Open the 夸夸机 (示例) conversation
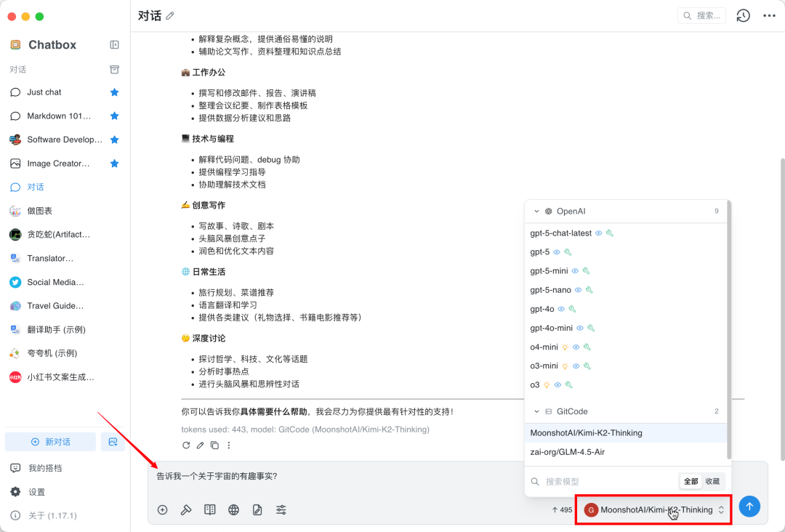Viewport: 785px width, 532px height. [x=65, y=353]
